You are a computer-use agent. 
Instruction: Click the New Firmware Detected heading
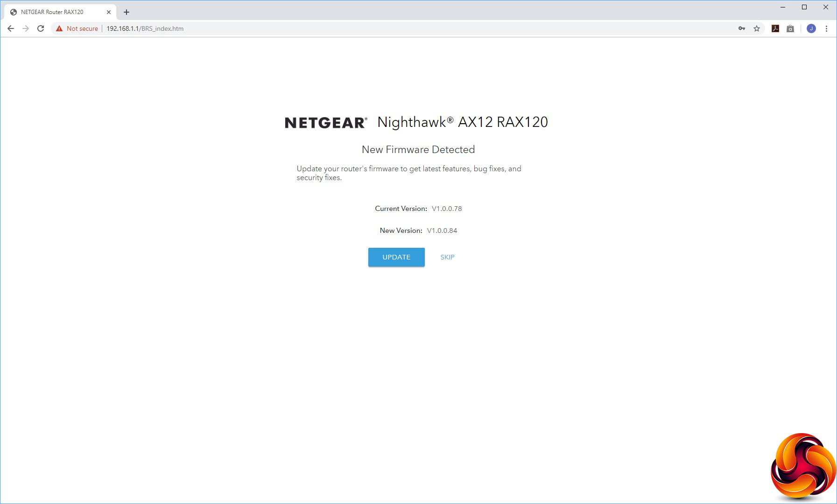point(418,149)
